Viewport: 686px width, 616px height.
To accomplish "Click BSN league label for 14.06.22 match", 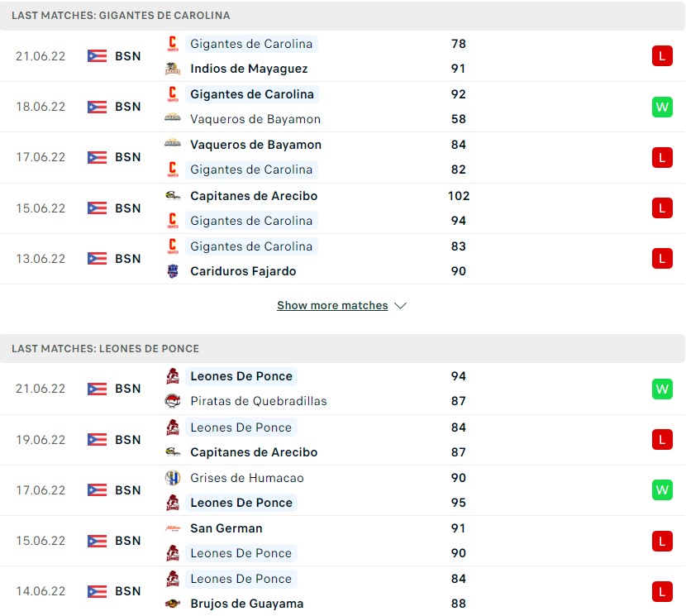I will coord(127,591).
